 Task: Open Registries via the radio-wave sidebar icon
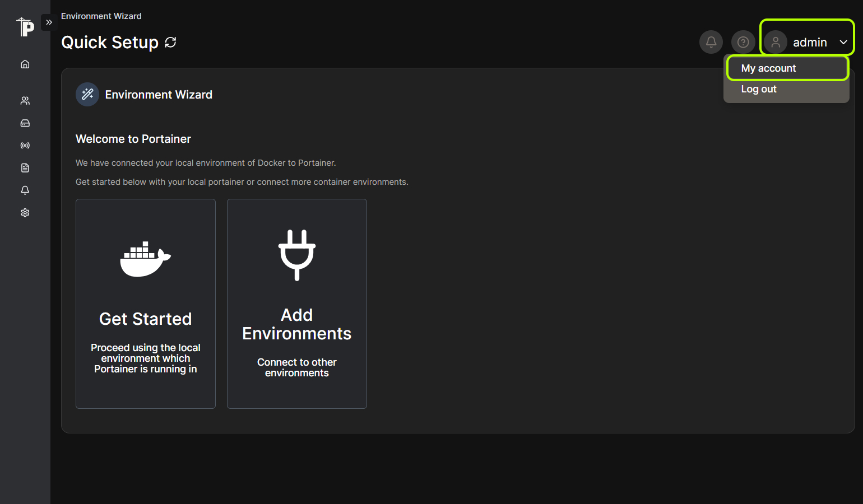[x=25, y=146]
